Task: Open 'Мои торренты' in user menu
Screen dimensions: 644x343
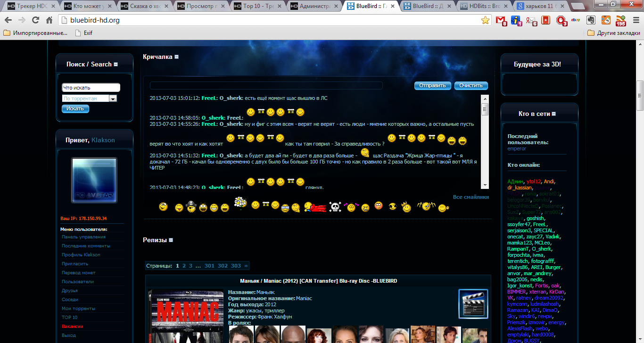Action: tap(78, 309)
